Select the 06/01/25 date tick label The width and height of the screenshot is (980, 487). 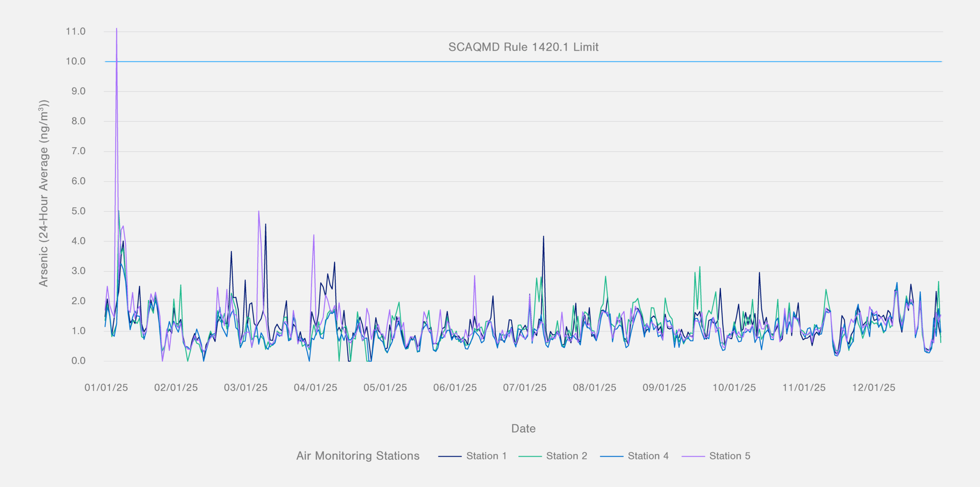click(456, 387)
